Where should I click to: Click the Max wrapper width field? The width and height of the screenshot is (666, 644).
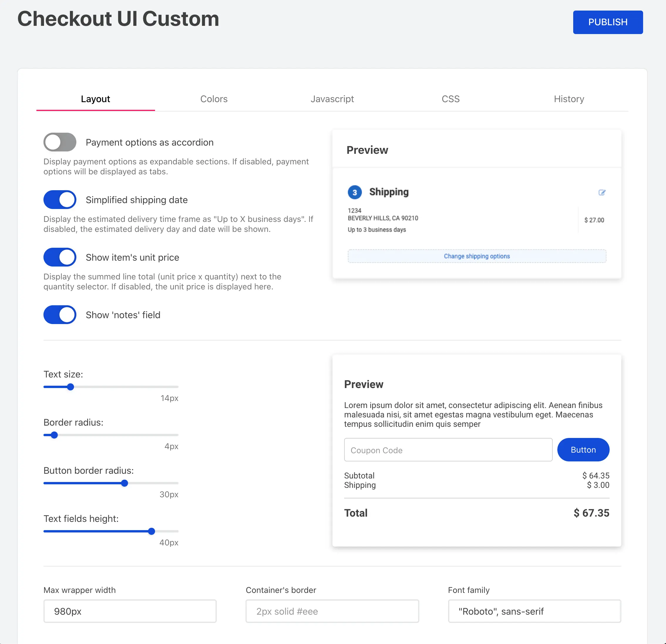130,611
